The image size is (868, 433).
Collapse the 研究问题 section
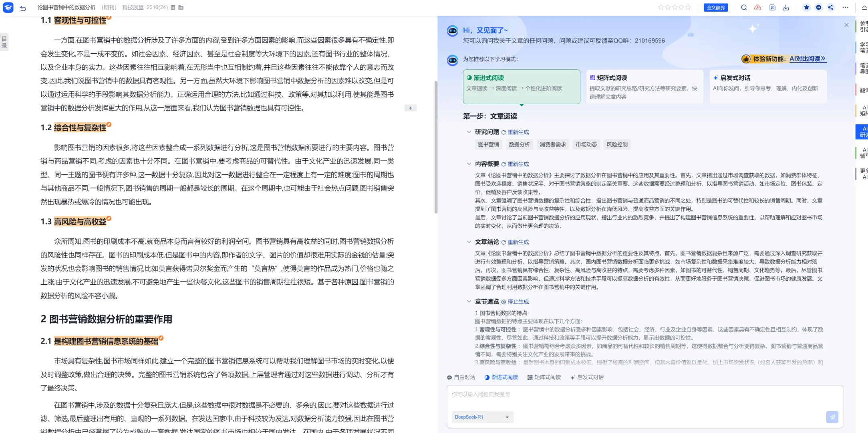(469, 132)
